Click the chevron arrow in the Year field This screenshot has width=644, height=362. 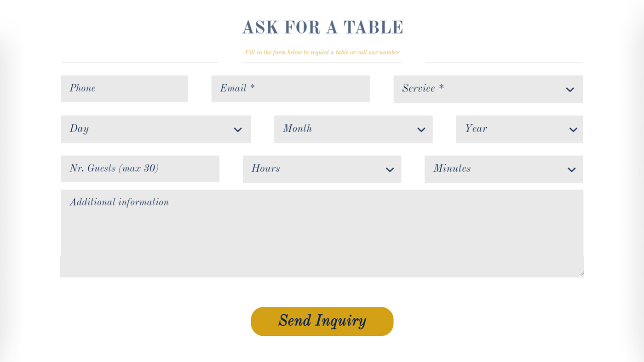click(573, 130)
